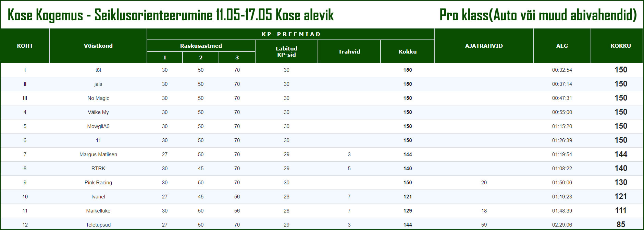This screenshot has height=230, width=644.
Task: Click the MowgliA6 team name
Action: coord(98,126)
